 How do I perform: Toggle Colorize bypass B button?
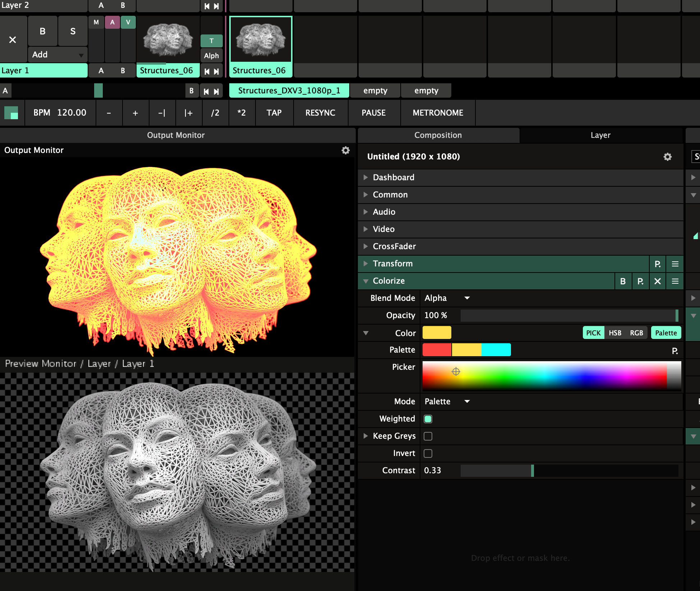[x=623, y=281]
